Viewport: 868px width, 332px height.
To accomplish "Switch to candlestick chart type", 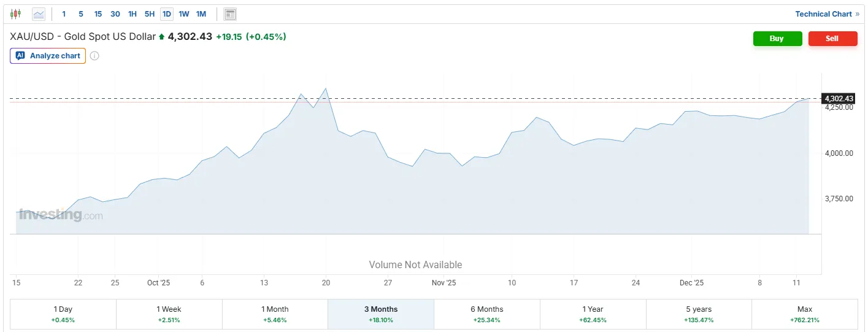I will point(16,14).
